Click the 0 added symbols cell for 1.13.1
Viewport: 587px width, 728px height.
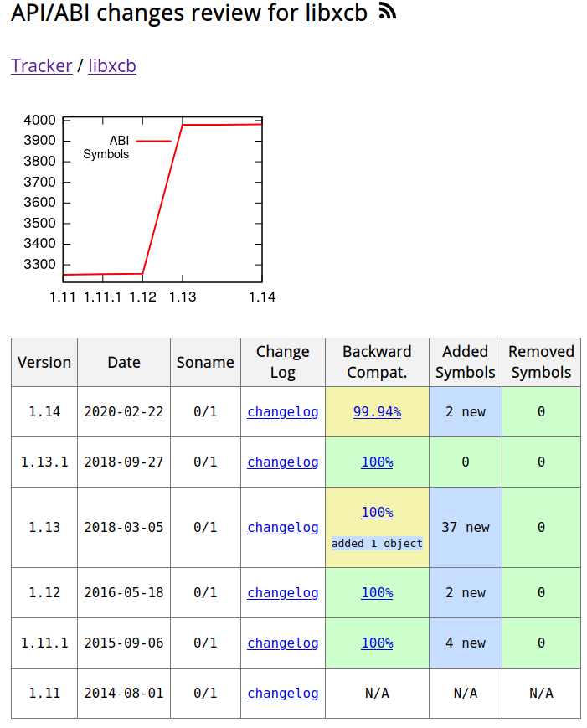tap(466, 462)
